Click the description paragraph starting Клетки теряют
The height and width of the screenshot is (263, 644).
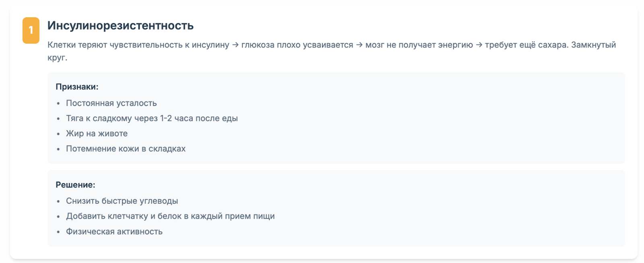tap(332, 51)
